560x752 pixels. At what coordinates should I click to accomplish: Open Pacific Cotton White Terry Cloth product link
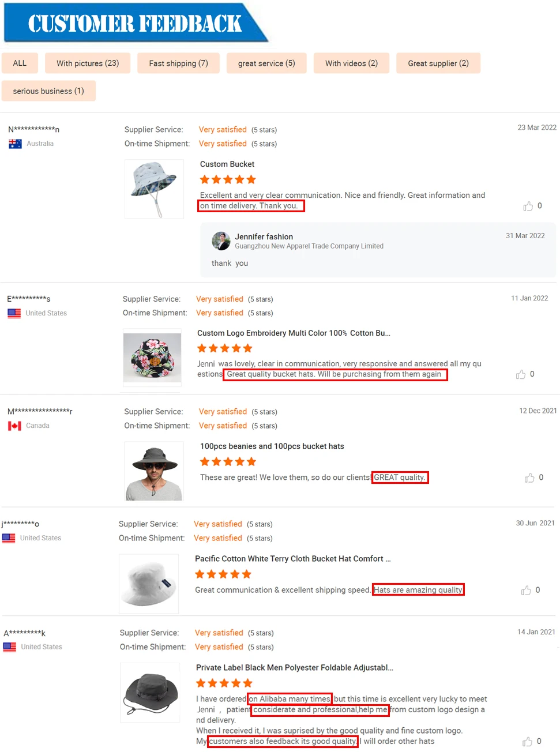coord(293,558)
